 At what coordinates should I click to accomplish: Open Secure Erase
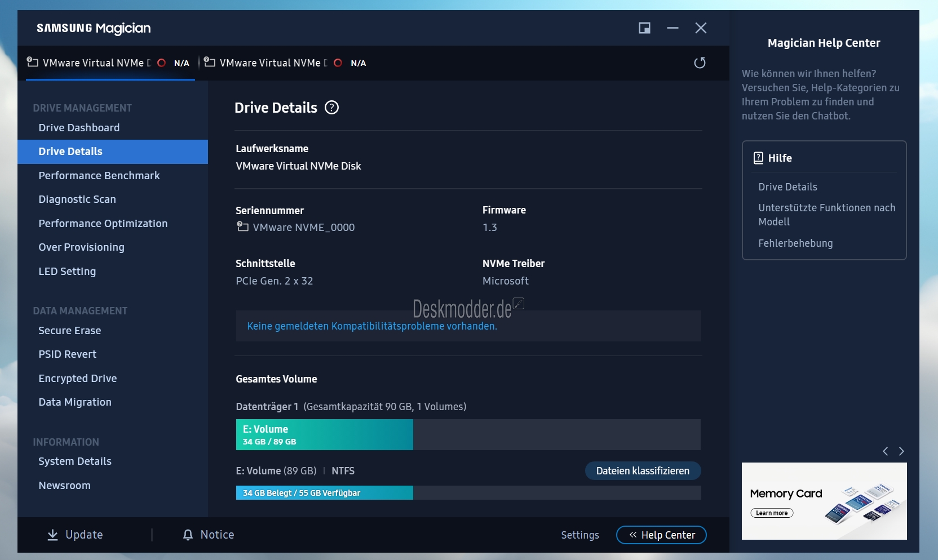click(x=70, y=331)
